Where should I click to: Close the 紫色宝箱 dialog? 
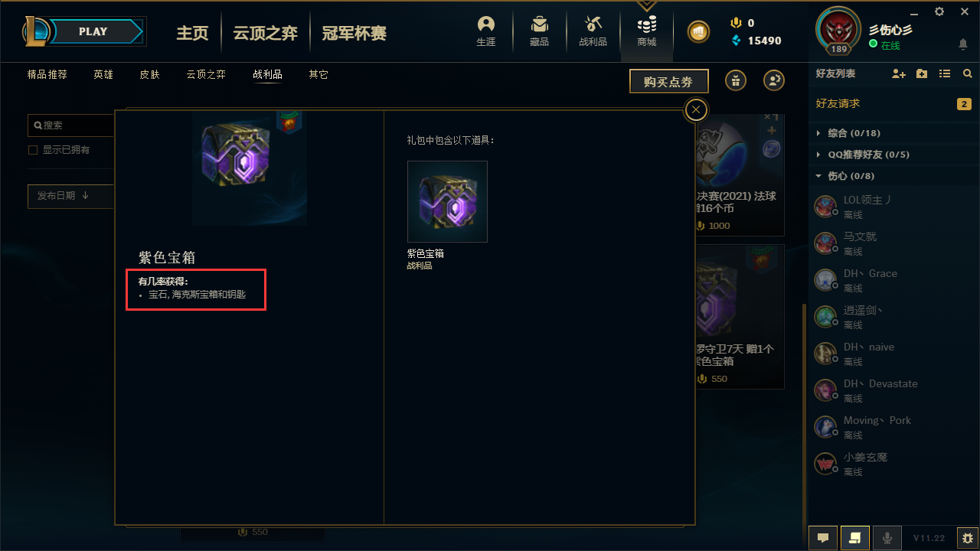(695, 110)
